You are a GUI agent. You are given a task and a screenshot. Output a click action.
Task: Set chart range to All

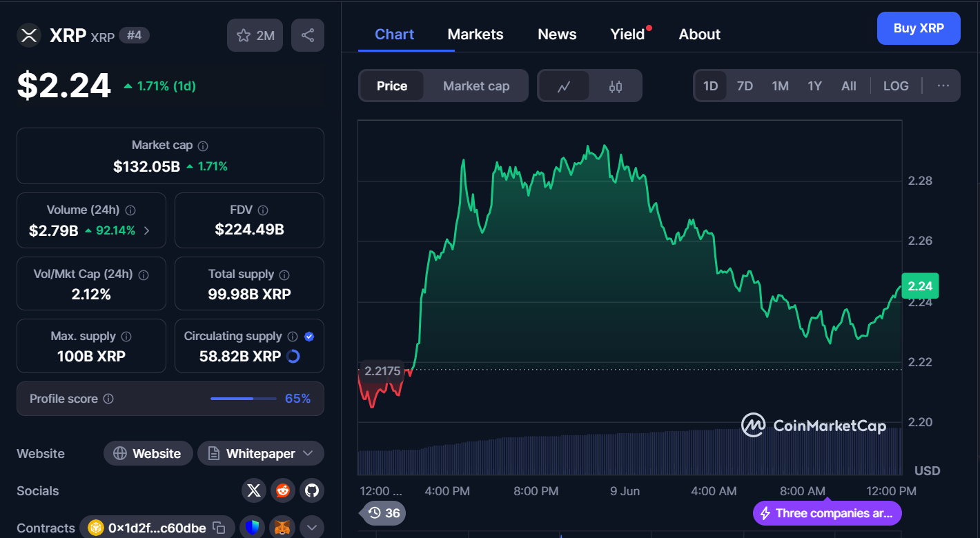(x=849, y=86)
